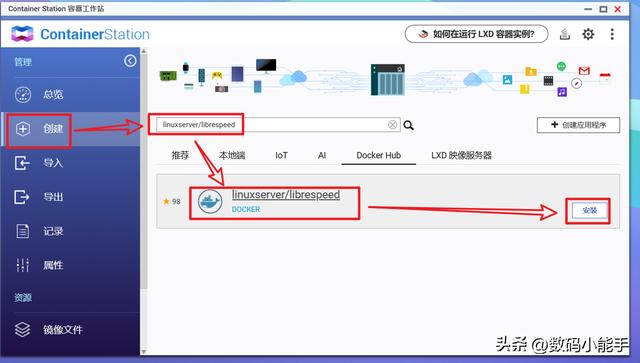640x363 pixels.
Task: Click the sidebar vertical scrollbar
Action: (x=144, y=171)
